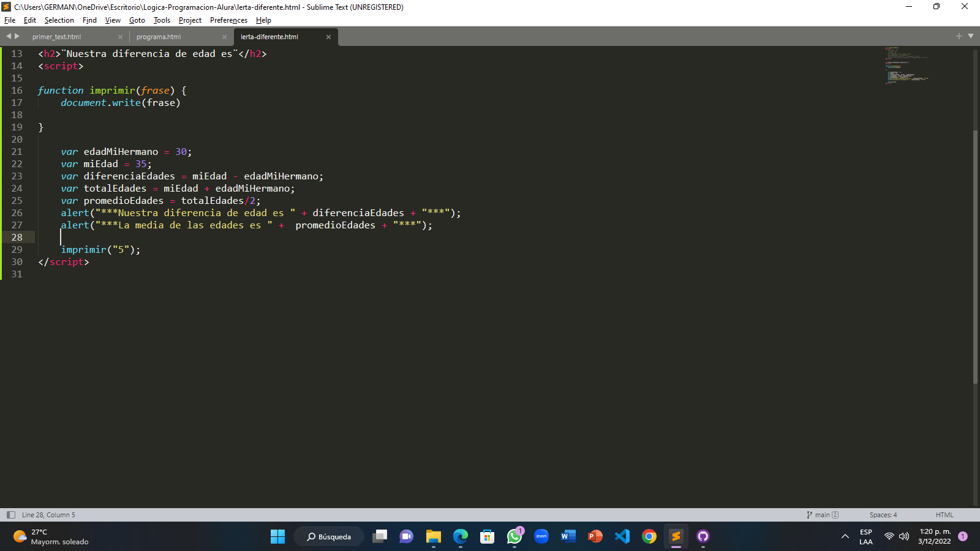The width and height of the screenshot is (980, 551).
Task: Open the Goto menu
Action: coord(137,20)
